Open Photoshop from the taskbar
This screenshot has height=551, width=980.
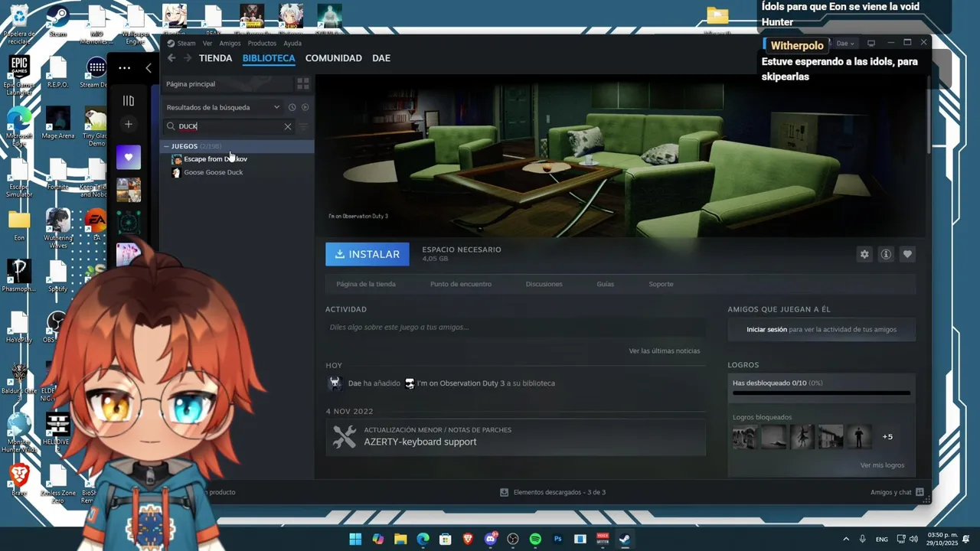tap(558, 539)
